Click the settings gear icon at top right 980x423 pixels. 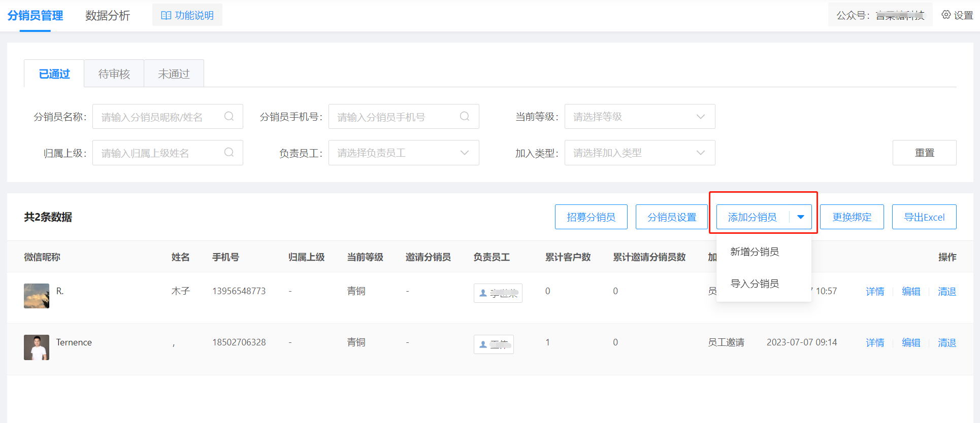pos(946,15)
